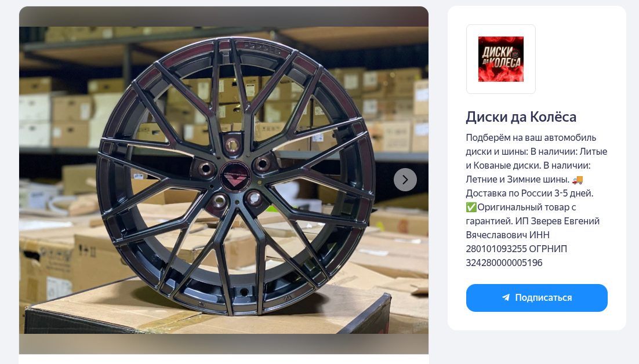Select the INN number 280101093255
This screenshot has height=364, width=639.
[x=496, y=249]
